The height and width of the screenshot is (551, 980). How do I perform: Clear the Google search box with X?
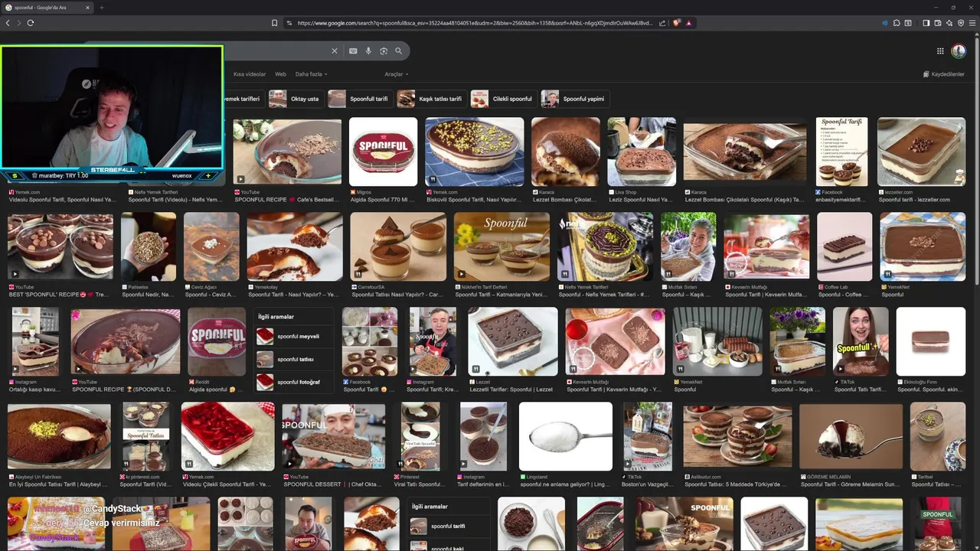click(334, 51)
